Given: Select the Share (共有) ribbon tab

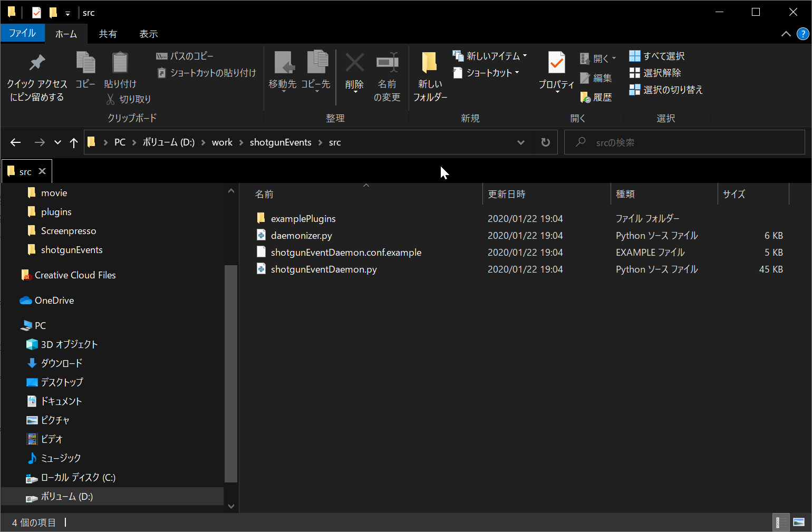Looking at the screenshot, I should 108,34.
